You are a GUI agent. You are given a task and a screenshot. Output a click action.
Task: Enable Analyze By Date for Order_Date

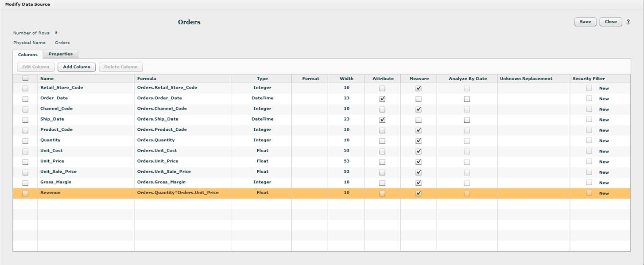point(467,99)
